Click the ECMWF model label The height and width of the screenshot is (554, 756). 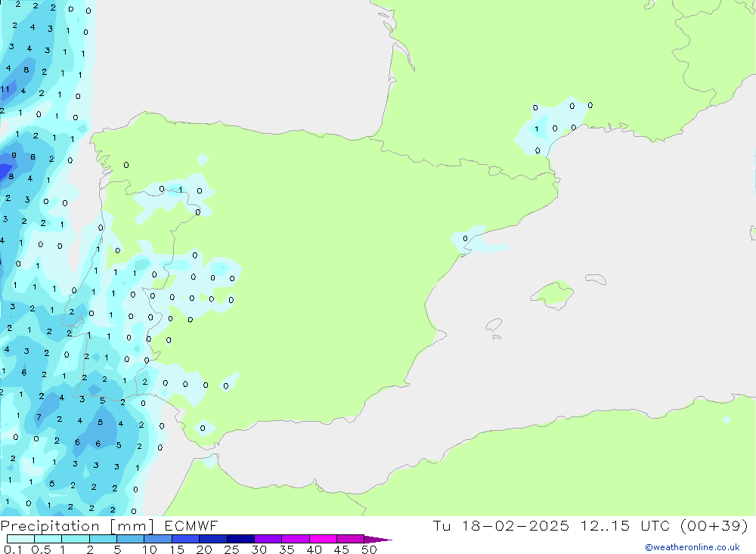[191, 525]
